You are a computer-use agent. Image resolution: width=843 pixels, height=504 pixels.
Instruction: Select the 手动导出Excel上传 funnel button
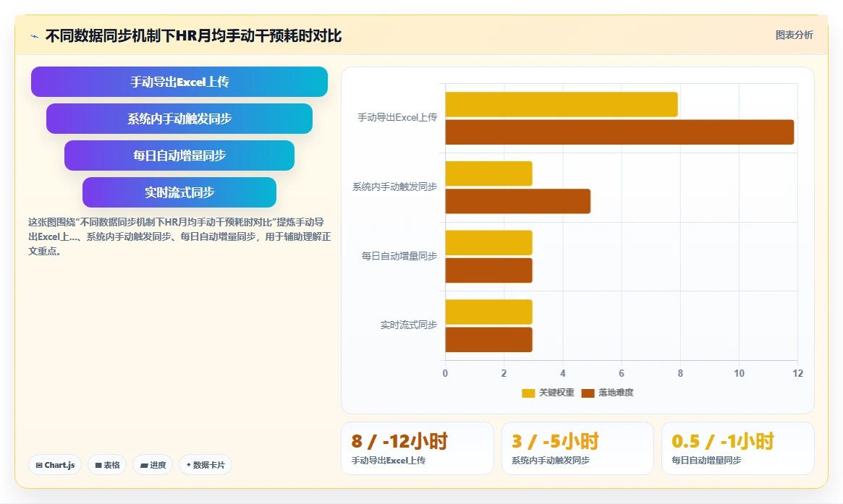point(179,82)
